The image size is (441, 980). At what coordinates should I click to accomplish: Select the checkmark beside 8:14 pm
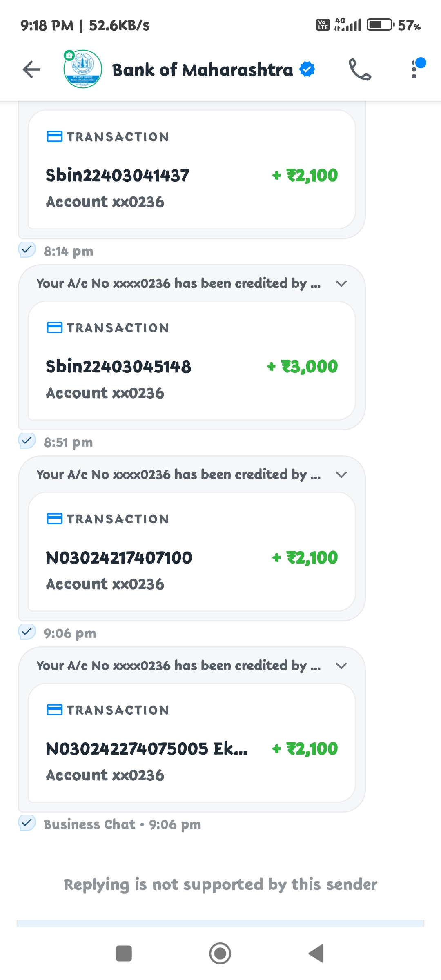(27, 249)
